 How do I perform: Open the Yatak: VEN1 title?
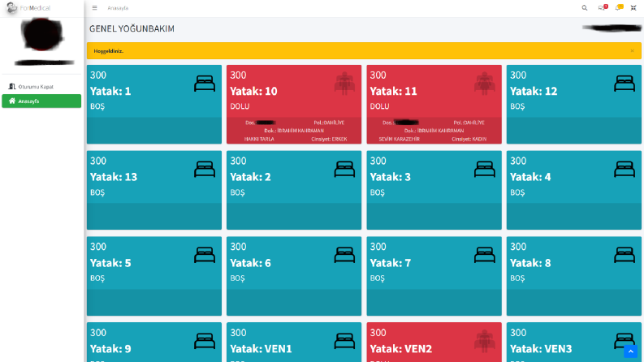point(261,348)
